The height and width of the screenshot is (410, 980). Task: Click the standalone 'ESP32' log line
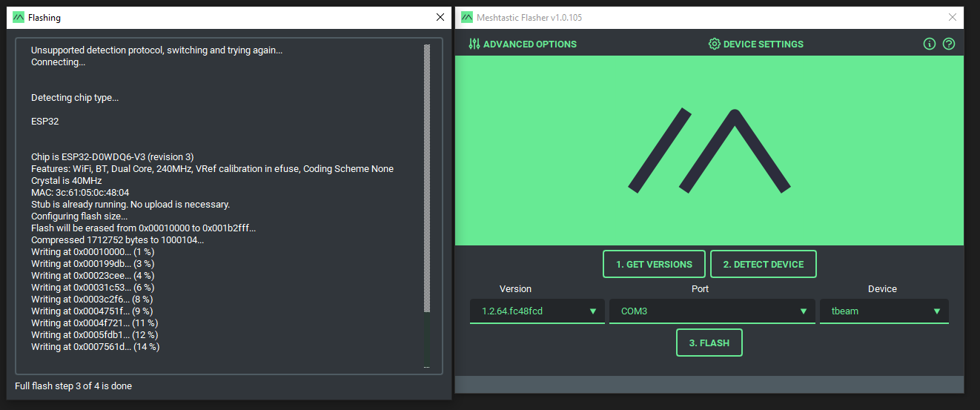[x=44, y=122]
